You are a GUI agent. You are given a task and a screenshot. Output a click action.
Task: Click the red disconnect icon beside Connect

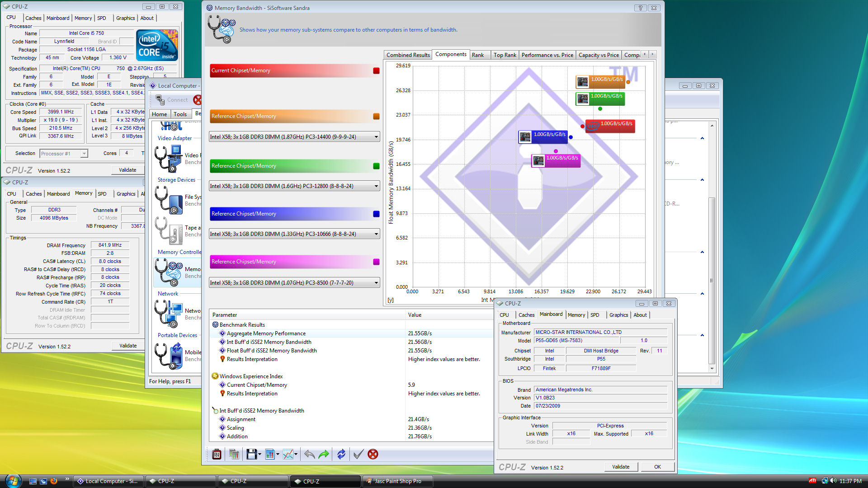pyautogui.click(x=198, y=100)
